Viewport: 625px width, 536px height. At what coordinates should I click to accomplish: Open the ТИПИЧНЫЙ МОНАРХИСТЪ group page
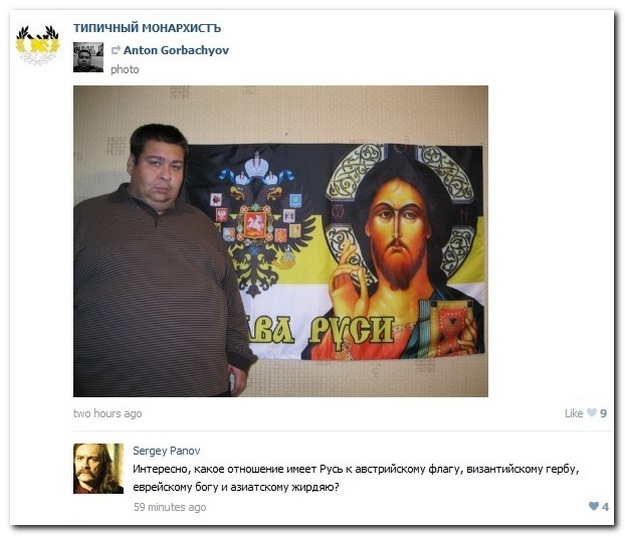147,28
